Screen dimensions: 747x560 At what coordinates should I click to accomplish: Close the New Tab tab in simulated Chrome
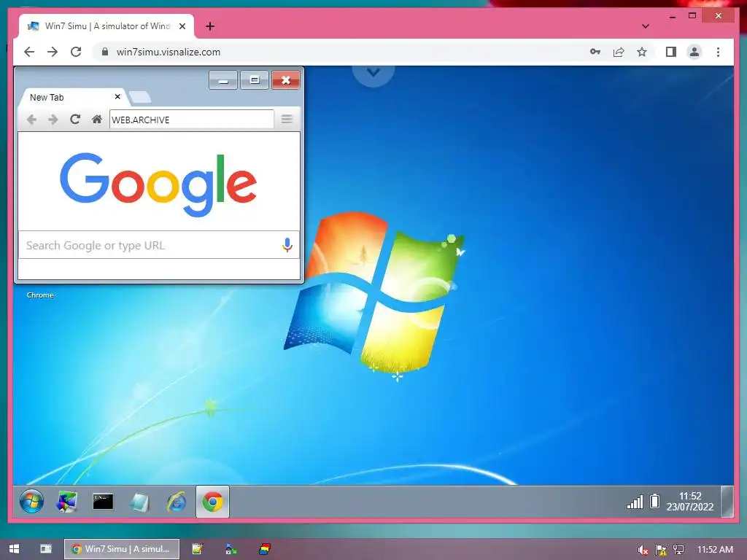coord(117,97)
